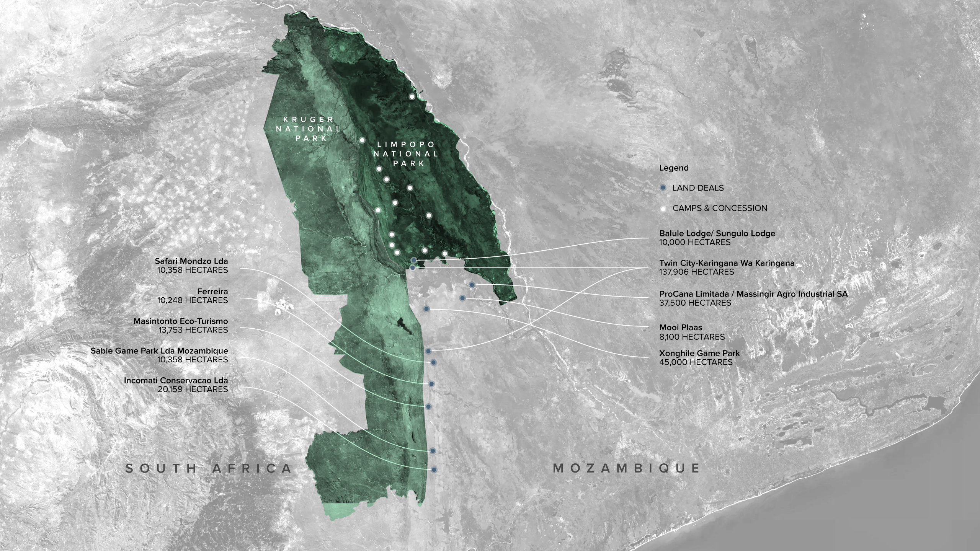Select the Incomati Conservacao Lda label

coord(176,381)
